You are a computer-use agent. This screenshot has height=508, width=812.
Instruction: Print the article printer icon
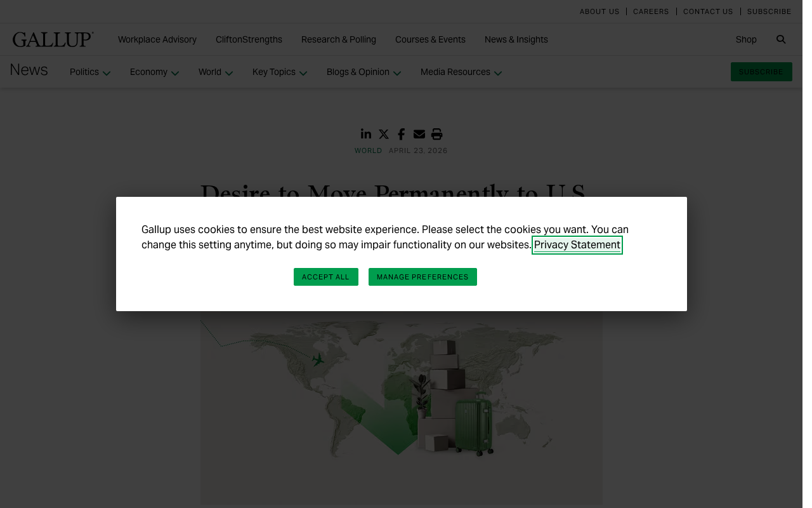click(436, 134)
